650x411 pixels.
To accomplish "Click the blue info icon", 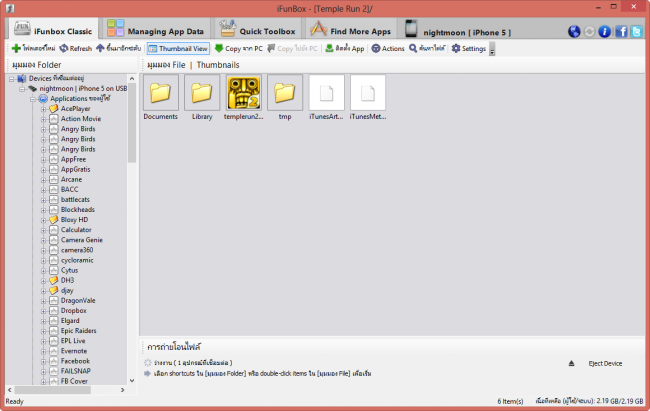I will point(604,32).
